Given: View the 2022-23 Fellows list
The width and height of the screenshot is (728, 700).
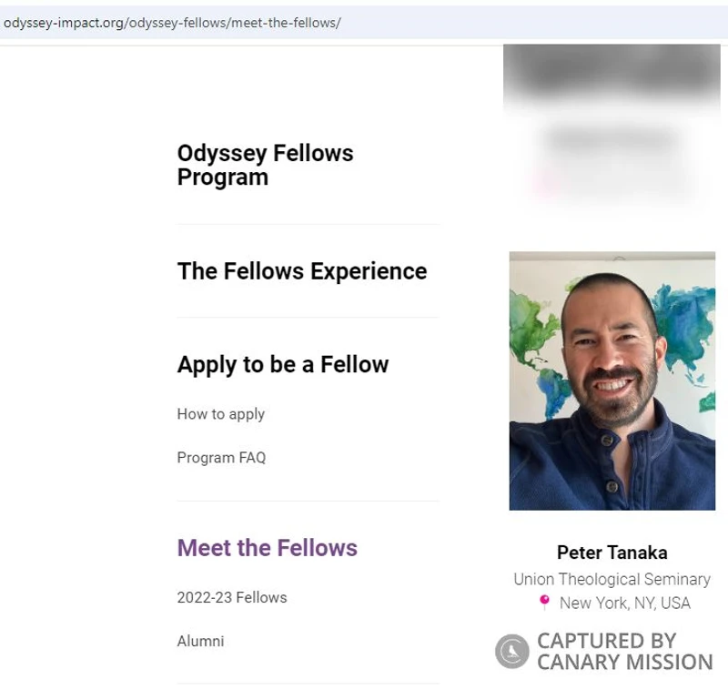Looking at the screenshot, I should 231,597.
